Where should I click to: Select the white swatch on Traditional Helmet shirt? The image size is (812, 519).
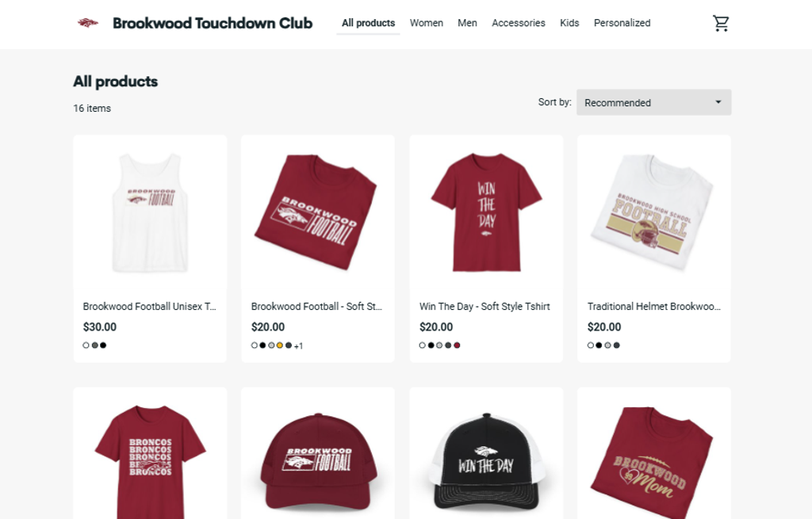pos(590,345)
